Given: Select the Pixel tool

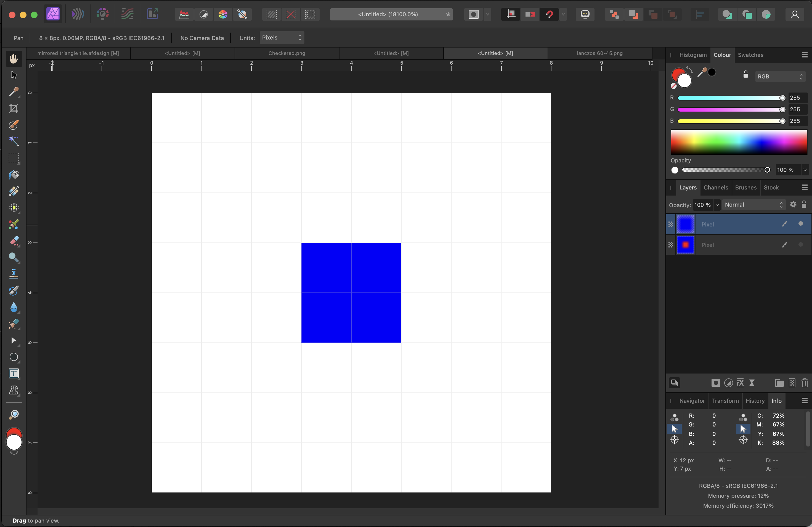Looking at the screenshot, I should coord(14,208).
